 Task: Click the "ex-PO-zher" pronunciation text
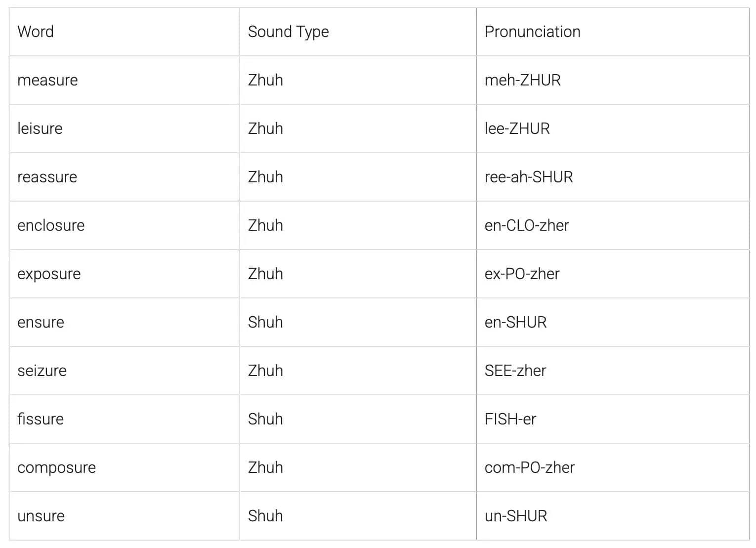click(x=522, y=274)
